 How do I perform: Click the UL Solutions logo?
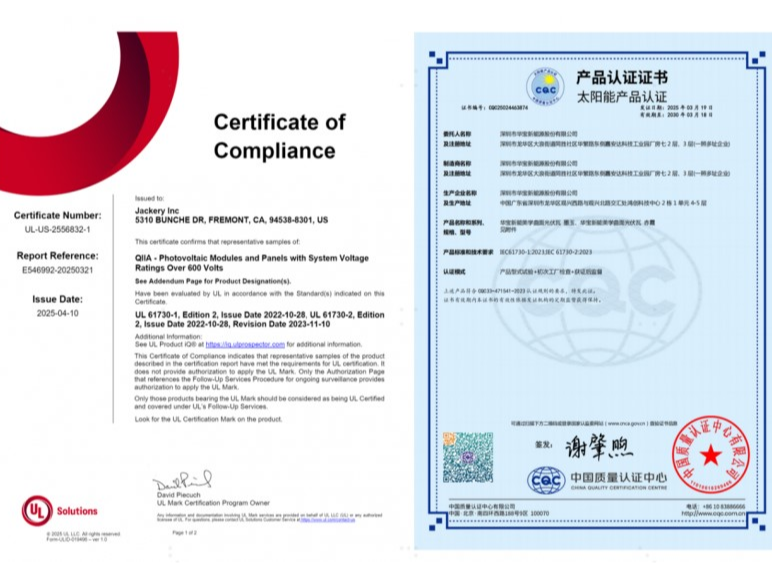click(x=60, y=511)
